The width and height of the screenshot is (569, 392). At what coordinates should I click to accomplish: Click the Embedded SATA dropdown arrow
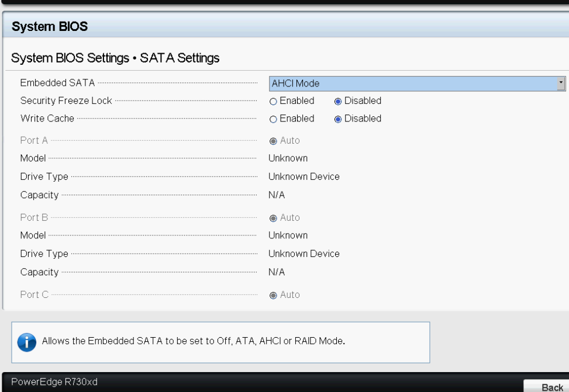(561, 84)
